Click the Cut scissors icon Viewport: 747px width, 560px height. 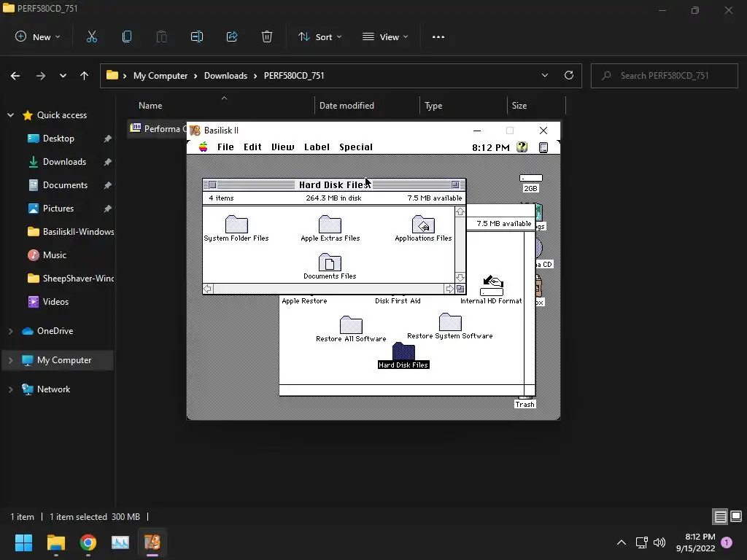coord(91,36)
